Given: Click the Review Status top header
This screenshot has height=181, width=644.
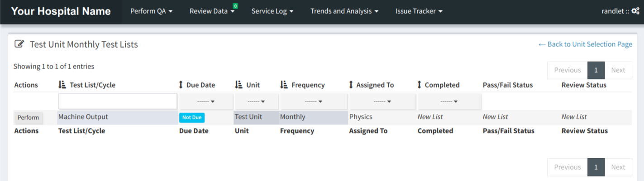Looking at the screenshot, I should click(584, 85).
